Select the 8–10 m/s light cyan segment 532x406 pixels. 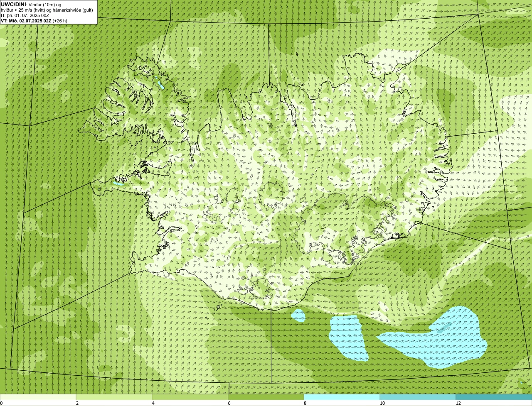pos(342,397)
